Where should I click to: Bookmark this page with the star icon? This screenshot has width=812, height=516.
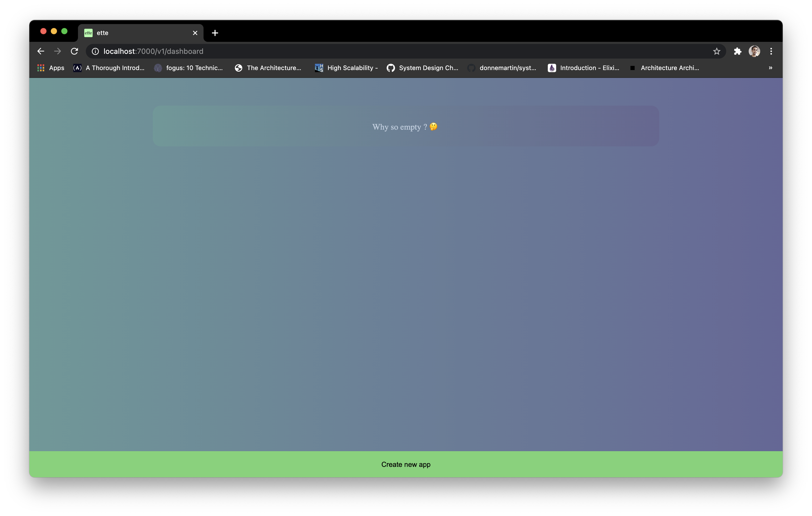click(717, 51)
